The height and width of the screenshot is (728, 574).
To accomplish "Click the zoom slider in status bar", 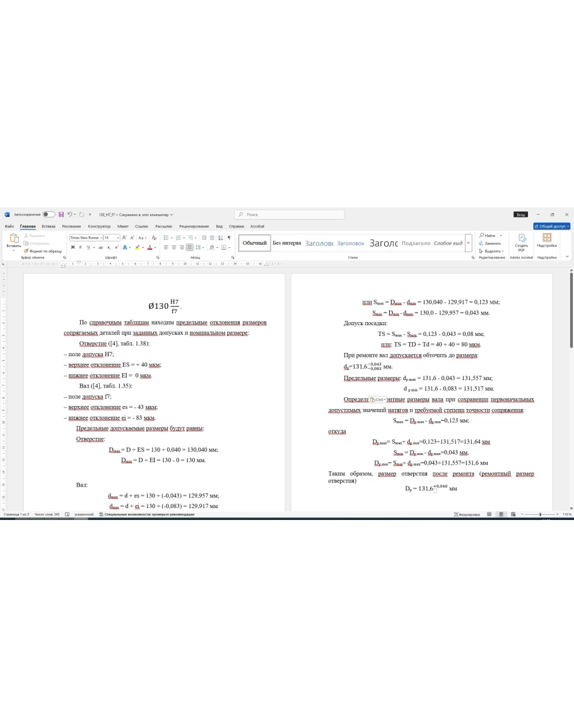I will (x=541, y=514).
